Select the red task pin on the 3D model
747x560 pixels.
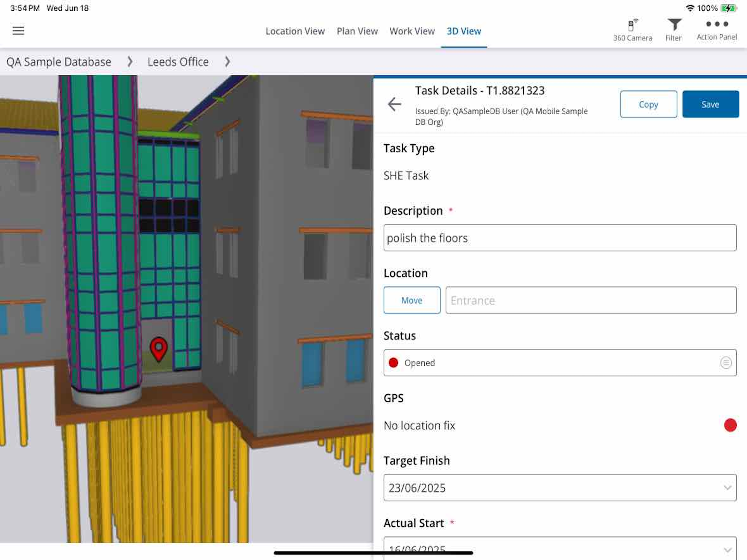pos(158,348)
